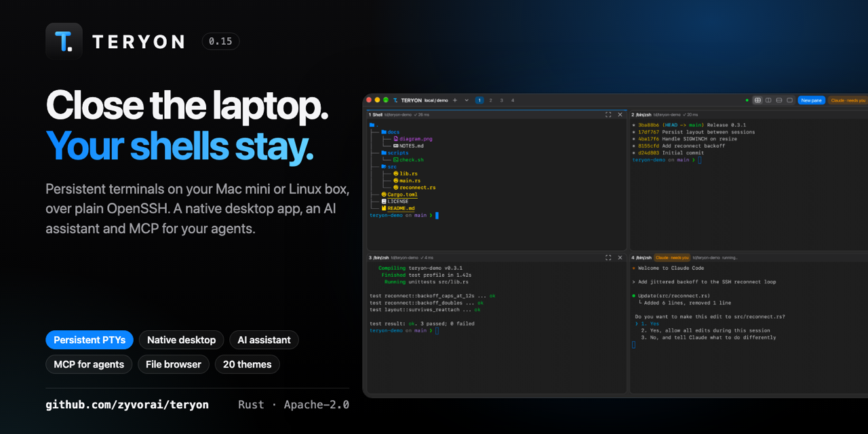Click the LICENSE file icon
868x434 pixels.
(x=384, y=201)
